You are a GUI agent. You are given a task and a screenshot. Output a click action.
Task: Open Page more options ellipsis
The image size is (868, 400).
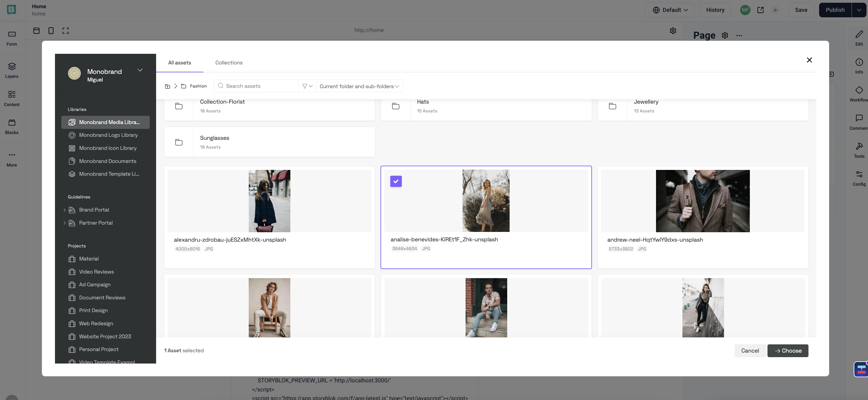(739, 36)
